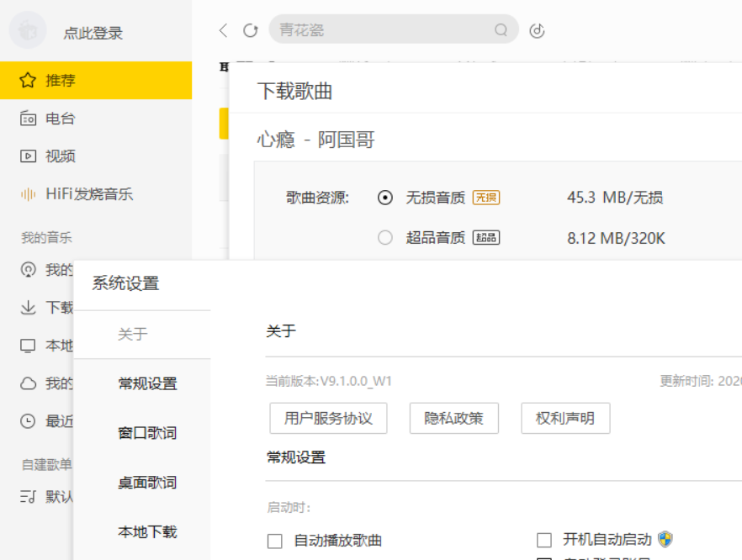
Task: Enable 自动播放歌曲 checkbox
Action: pyautogui.click(x=274, y=541)
